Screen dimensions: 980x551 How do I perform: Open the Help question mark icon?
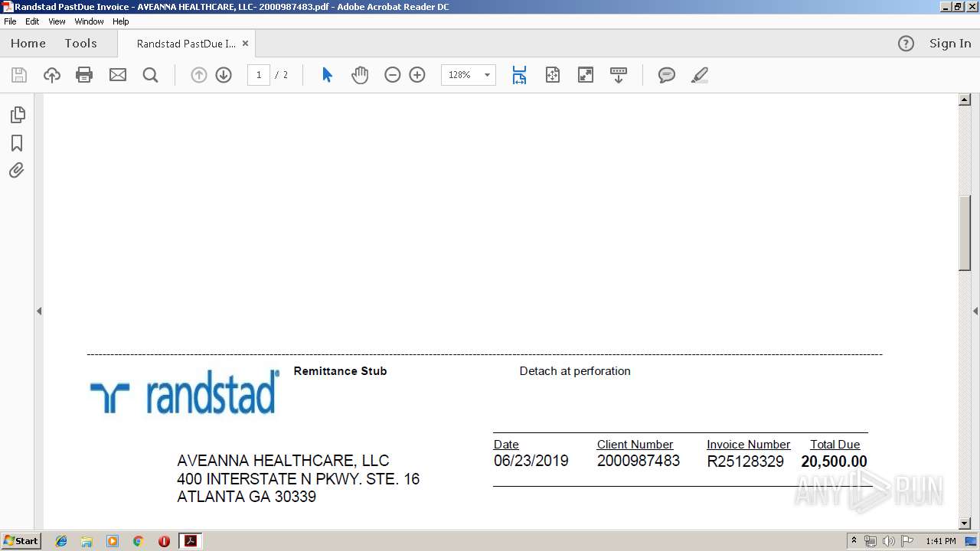click(906, 44)
